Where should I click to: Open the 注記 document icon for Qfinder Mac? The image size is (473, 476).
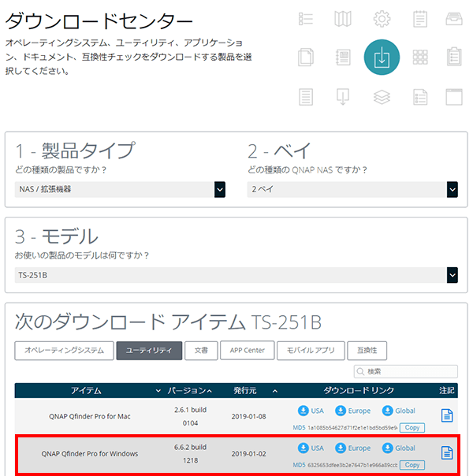pos(447,415)
